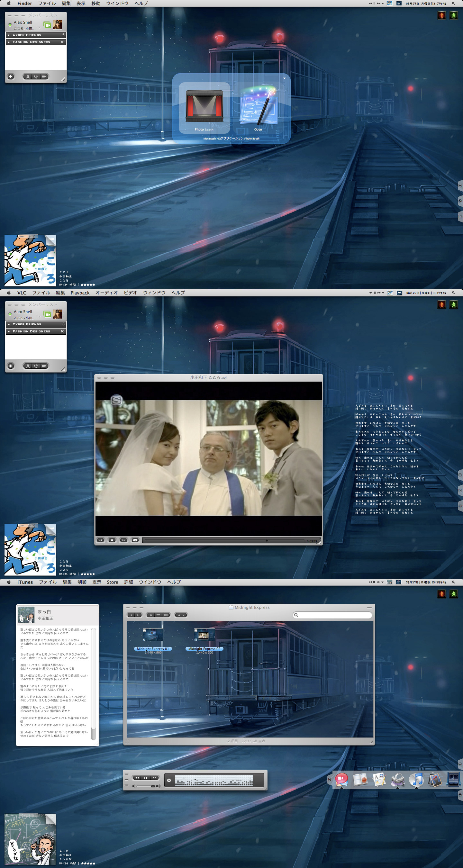
Task: Click green video camera icon in Finder screenshot buddy list
Action: pyautogui.click(x=48, y=25)
